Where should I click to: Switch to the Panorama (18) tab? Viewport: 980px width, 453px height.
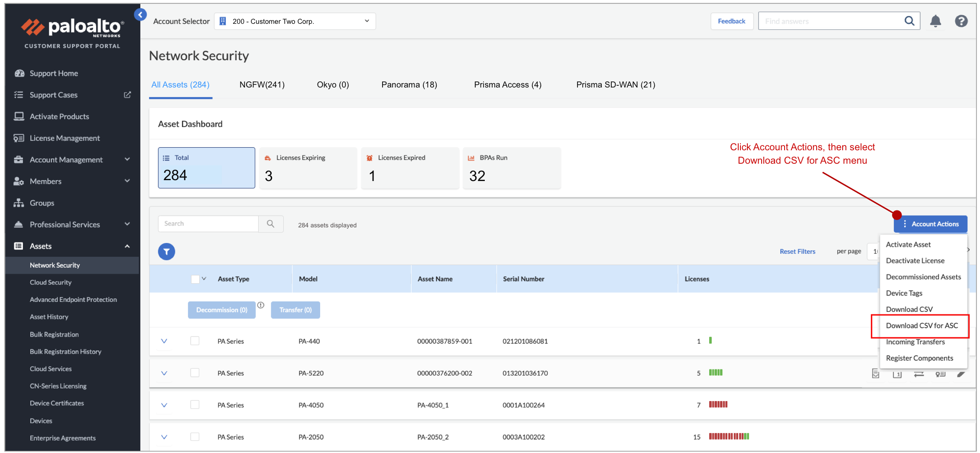point(409,85)
